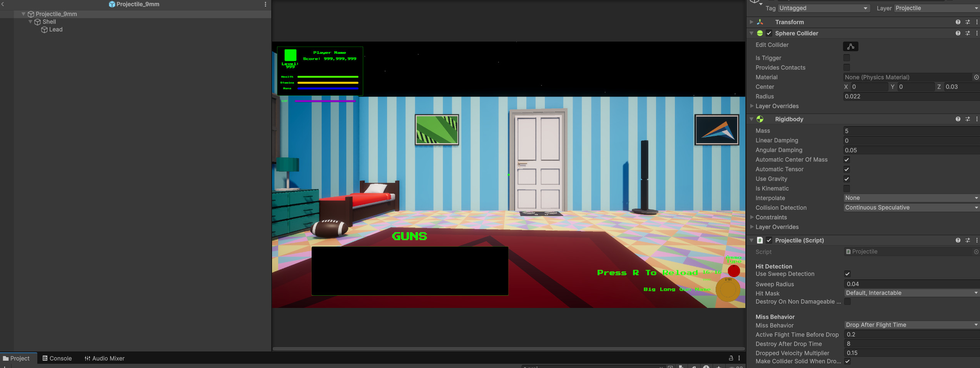Click the Rigidbody component icon
Viewport: 980px width, 368px height.
coord(760,119)
